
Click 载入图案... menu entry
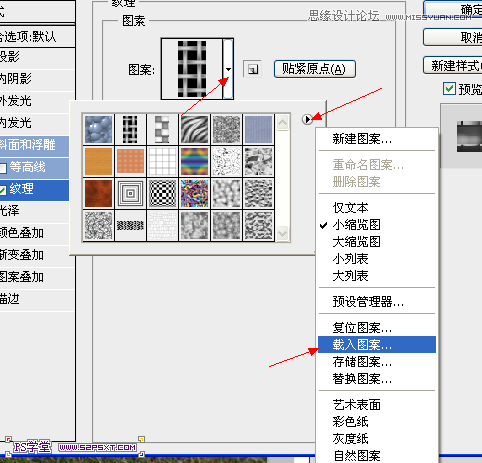click(377, 344)
